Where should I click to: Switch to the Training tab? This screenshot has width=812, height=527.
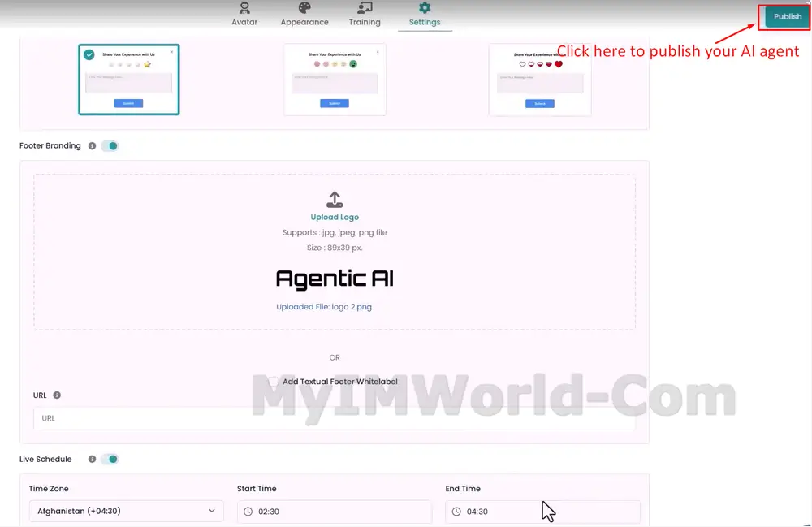pos(365,22)
